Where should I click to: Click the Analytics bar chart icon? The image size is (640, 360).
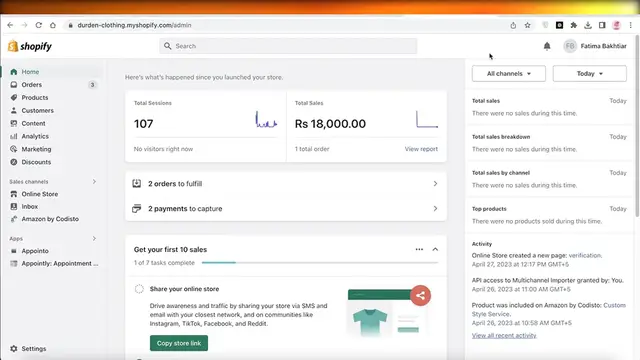(14, 136)
